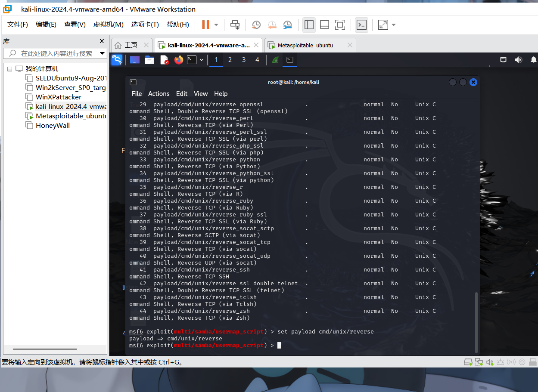Open the library search filter dropdown
Image resolution: width=538 pixels, height=392 pixels.
coord(103,53)
